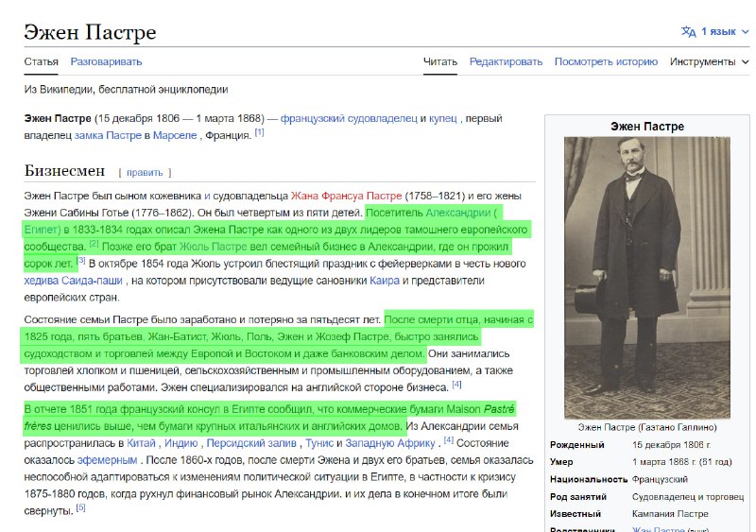Click the "Национальность" infobox label
The width and height of the screenshot is (756, 532).
[589, 479]
